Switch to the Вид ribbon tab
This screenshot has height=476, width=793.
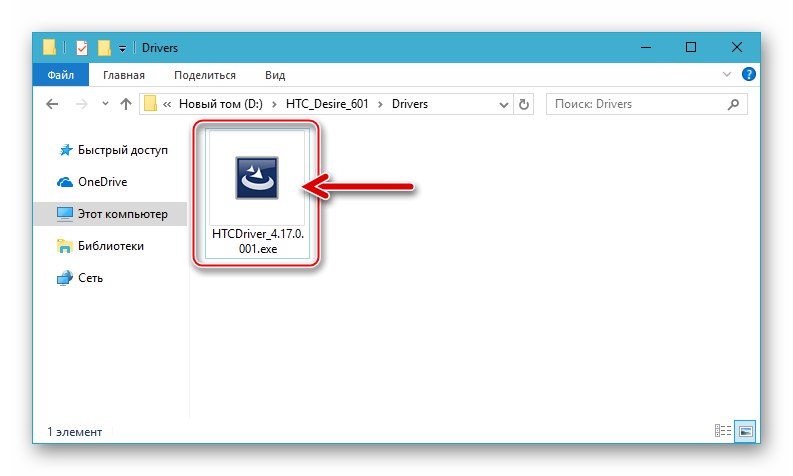(x=275, y=75)
